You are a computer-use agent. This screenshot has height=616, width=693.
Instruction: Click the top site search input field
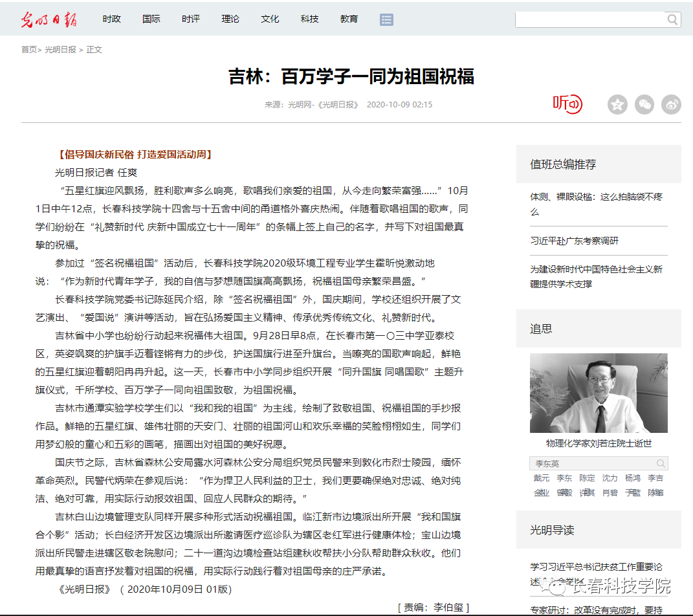pyautogui.click(x=589, y=20)
